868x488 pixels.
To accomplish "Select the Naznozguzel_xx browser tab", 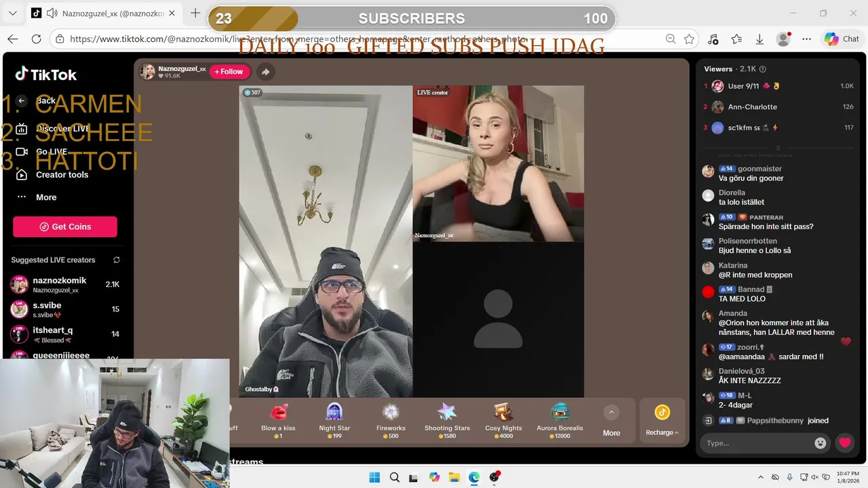I will 104,14.
